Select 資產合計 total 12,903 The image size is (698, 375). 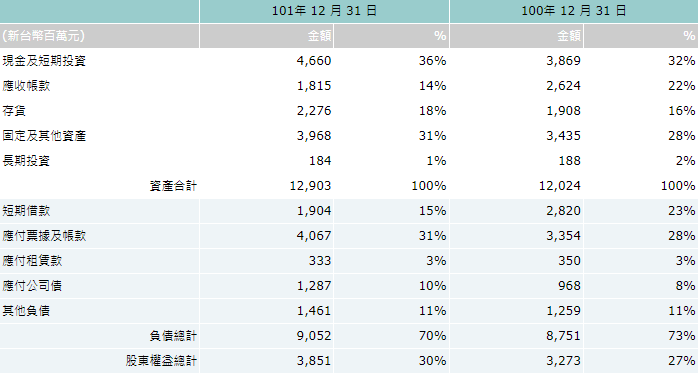(310, 185)
